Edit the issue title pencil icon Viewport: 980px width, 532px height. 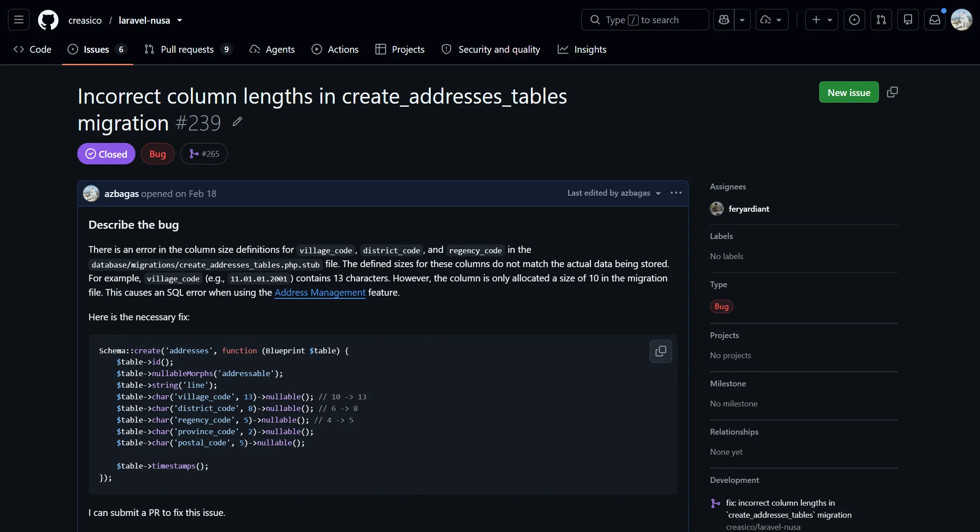click(x=237, y=122)
